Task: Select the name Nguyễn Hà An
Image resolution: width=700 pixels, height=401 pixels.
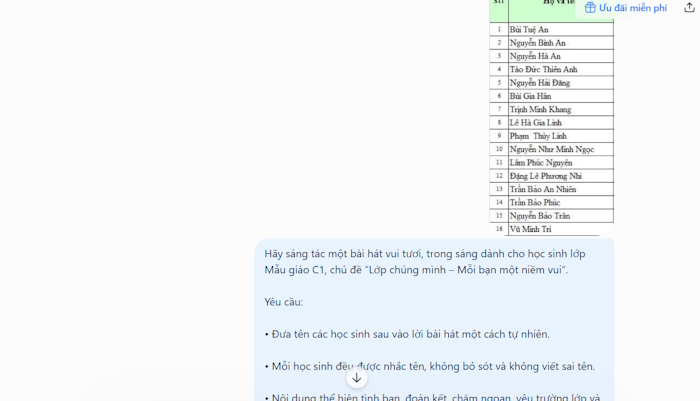Action: pos(535,56)
